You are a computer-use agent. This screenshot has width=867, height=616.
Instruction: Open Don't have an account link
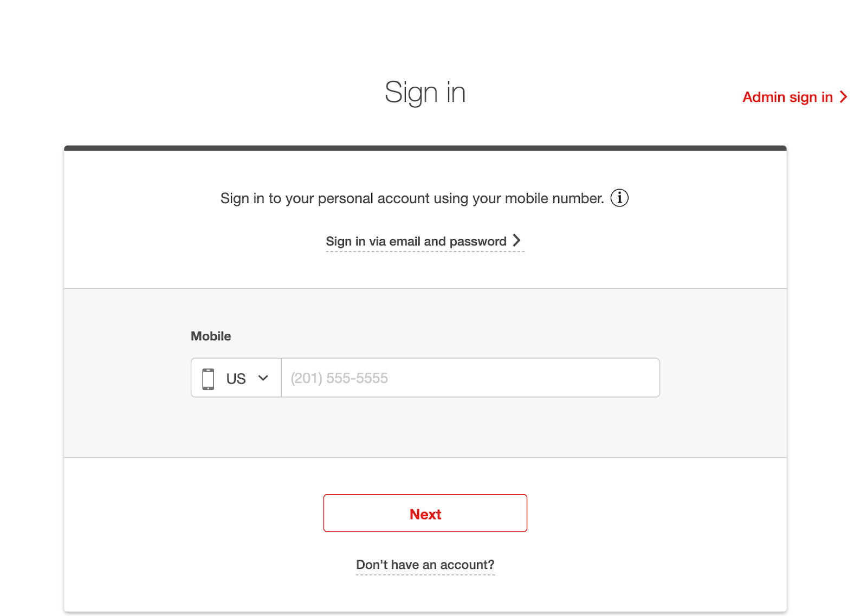point(425,564)
